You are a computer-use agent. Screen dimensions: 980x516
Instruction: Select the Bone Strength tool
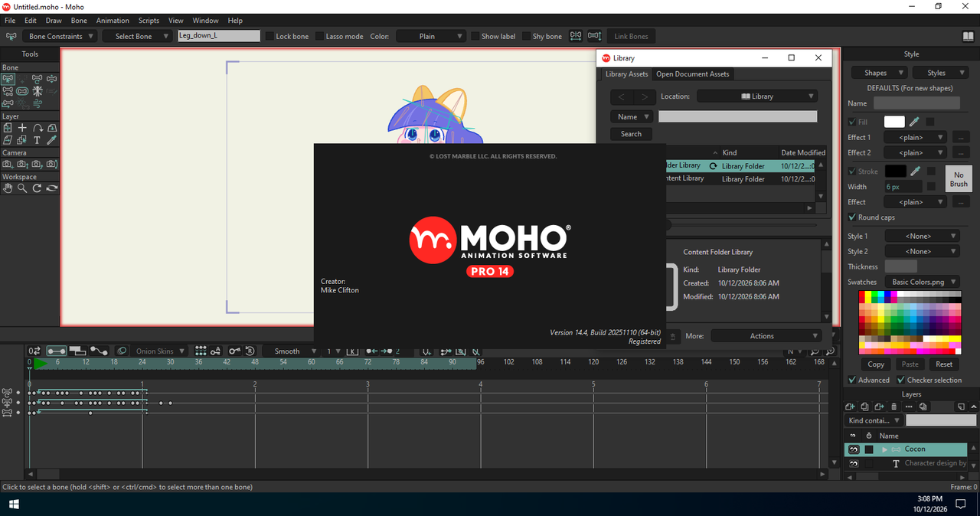pos(22,91)
